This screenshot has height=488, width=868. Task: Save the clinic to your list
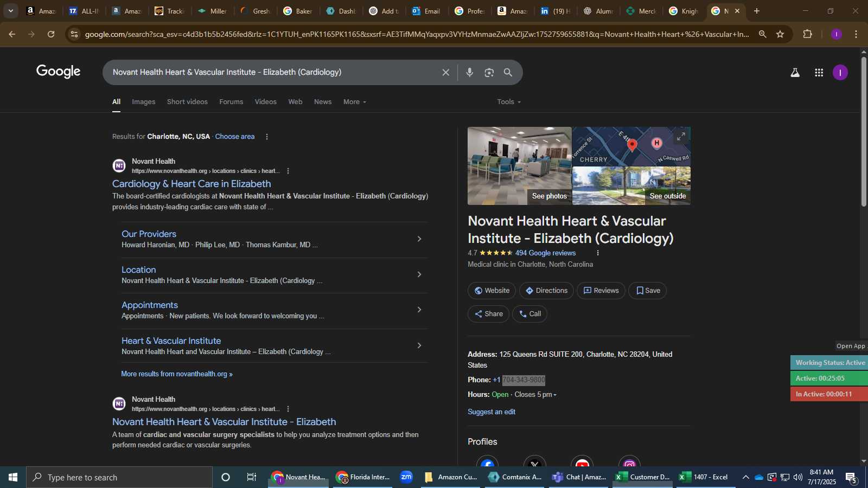[648, 291]
